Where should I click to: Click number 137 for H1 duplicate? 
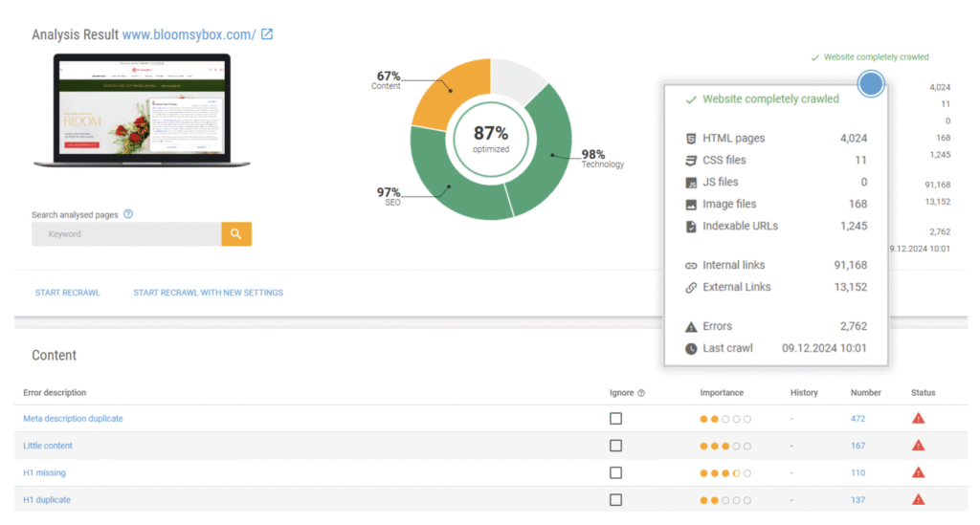coord(857,499)
